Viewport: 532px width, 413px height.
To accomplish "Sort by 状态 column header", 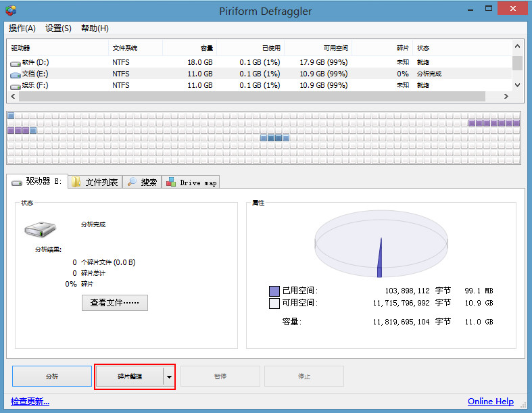I will [x=462, y=48].
